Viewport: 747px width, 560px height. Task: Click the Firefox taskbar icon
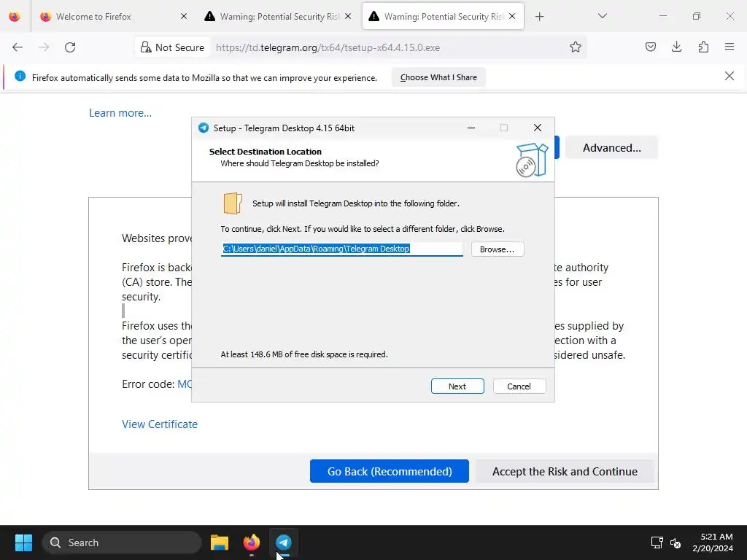pos(252,542)
